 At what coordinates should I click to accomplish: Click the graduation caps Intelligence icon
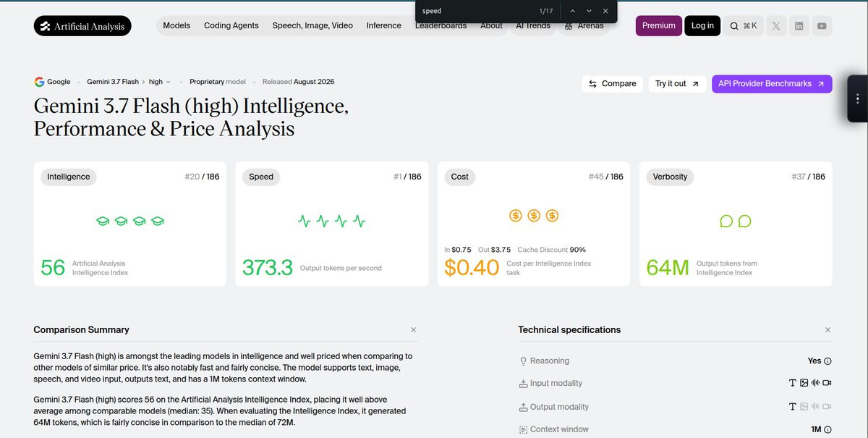coord(130,221)
